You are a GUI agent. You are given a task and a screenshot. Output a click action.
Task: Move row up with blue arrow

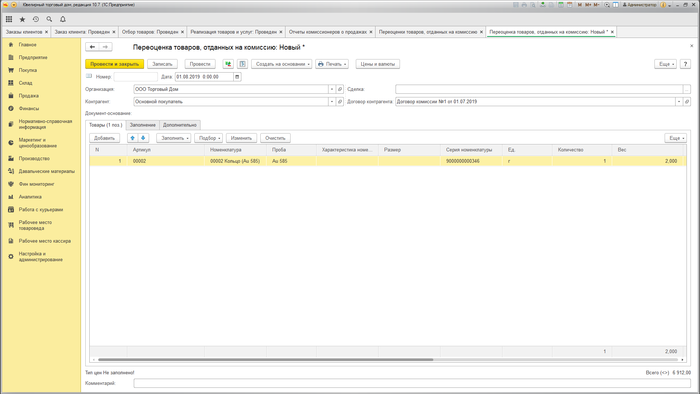tap(132, 138)
